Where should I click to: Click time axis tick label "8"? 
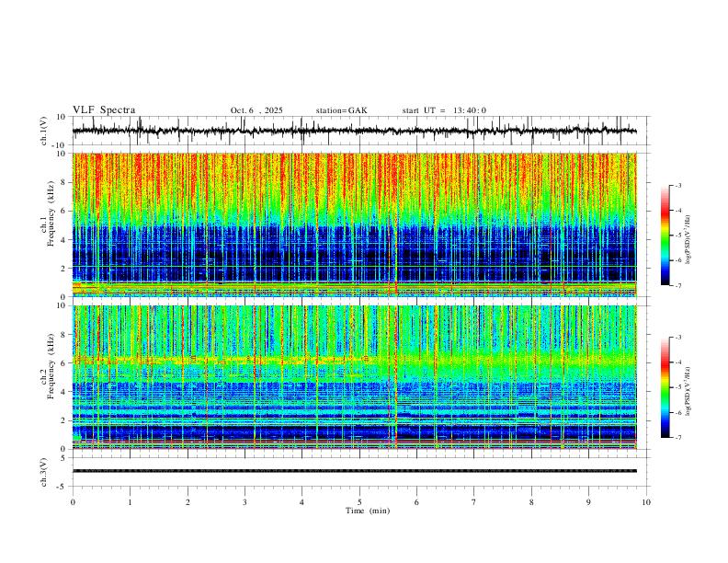pyautogui.click(x=531, y=502)
